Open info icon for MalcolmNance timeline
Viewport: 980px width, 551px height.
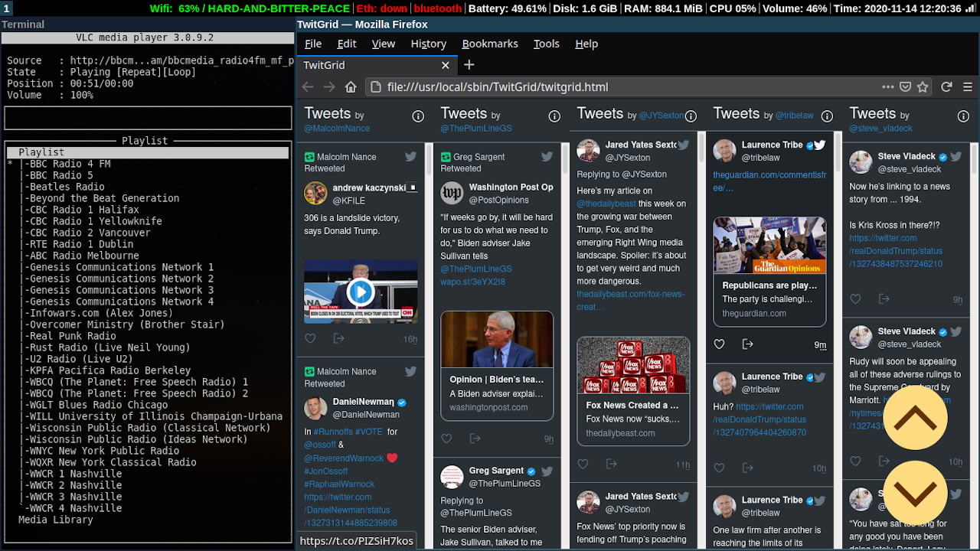point(418,116)
